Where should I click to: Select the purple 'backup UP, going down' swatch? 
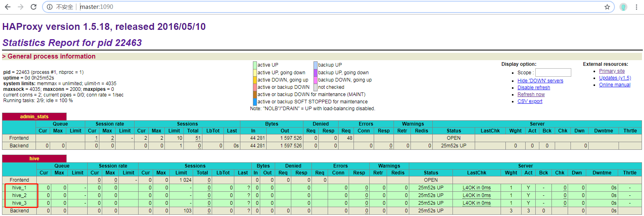[x=316, y=73]
